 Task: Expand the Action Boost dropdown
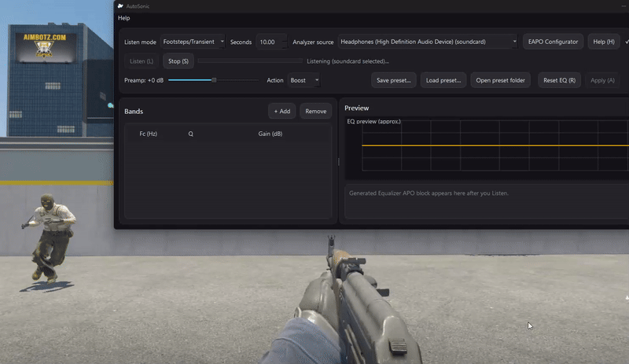(x=303, y=80)
